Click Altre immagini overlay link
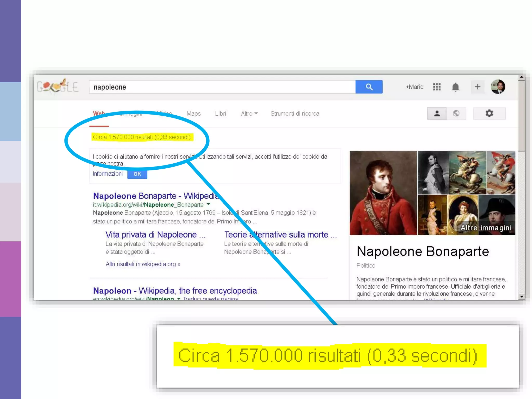Screen dimensions: 532x399 [x=486, y=228]
